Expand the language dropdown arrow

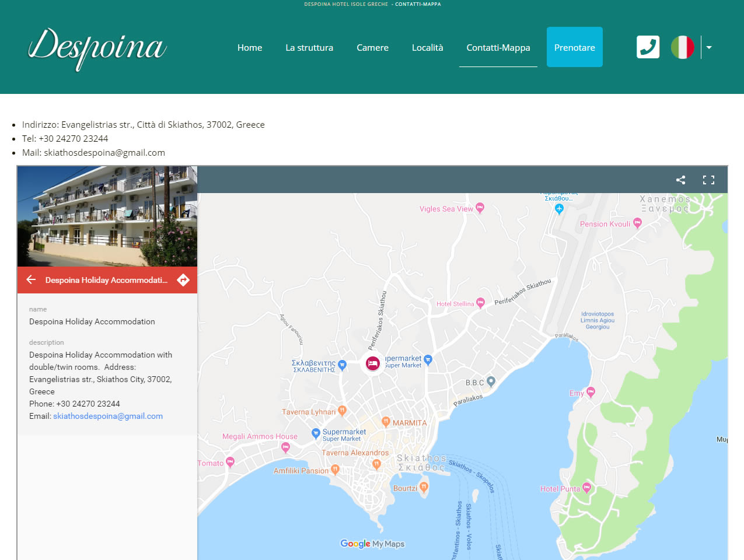(709, 48)
